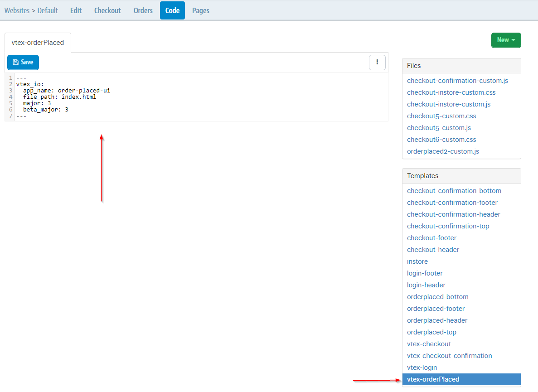Click the Save button with disk icon
Screen dimensions: 538x392
click(x=23, y=63)
